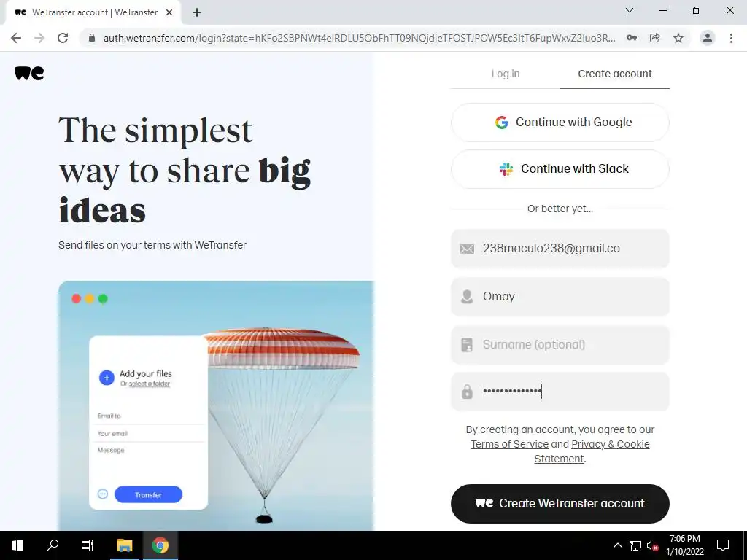Choose Continue with Google
Image resolution: width=747 pixels, height=560 pixels.
click(560, 122)
